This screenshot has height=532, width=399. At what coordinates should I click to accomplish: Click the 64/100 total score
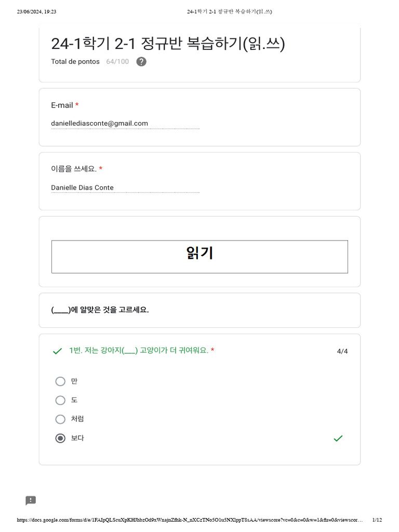click(x=117, y=62)
